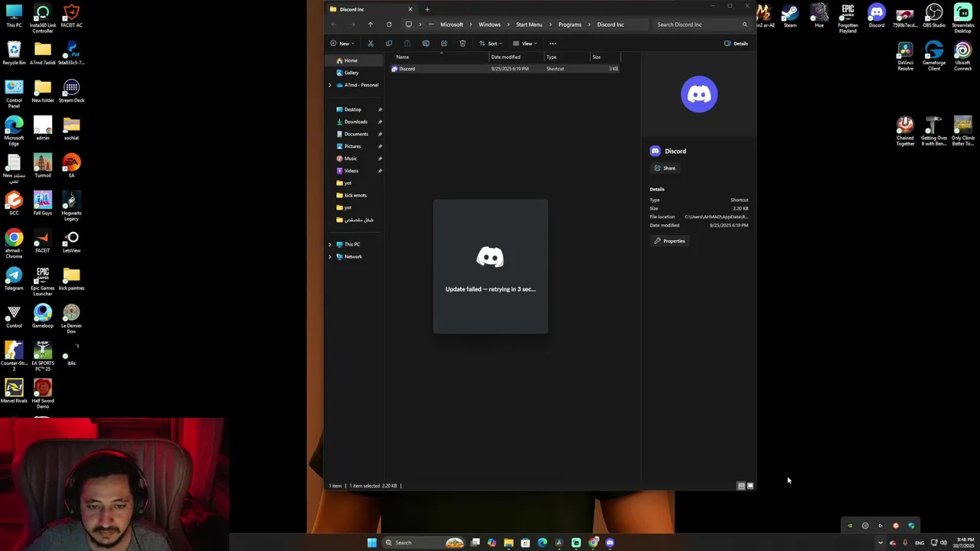Select the Fall Guys desktop icon
Image resolution: width=980 pixels, height=551 pixels.
point(43,204)
